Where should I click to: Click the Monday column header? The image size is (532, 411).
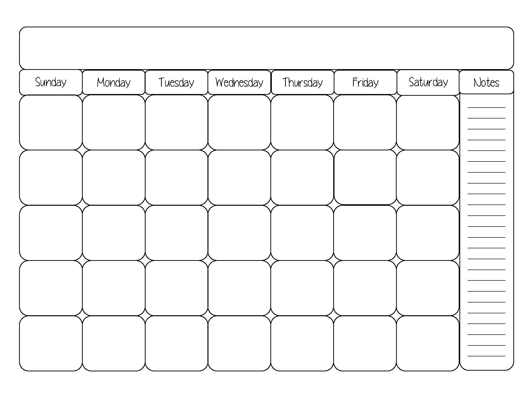115,82
